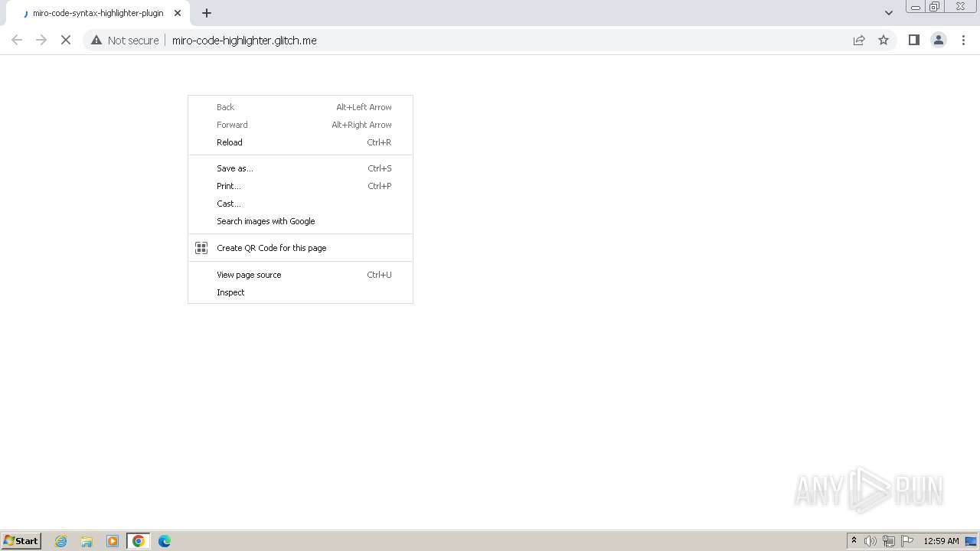Open a new tab
Image resolution: width=980 pixels, height=551 pixels.
[x=207, y=13]
